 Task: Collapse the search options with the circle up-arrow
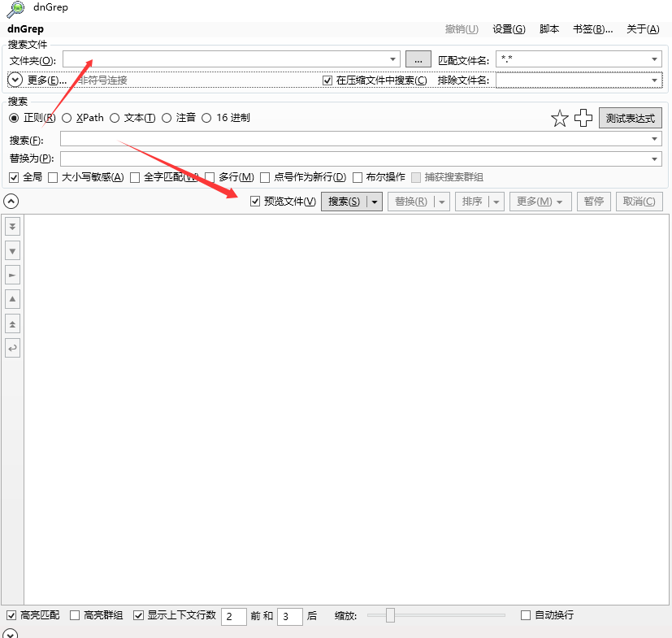coord(11,201)
